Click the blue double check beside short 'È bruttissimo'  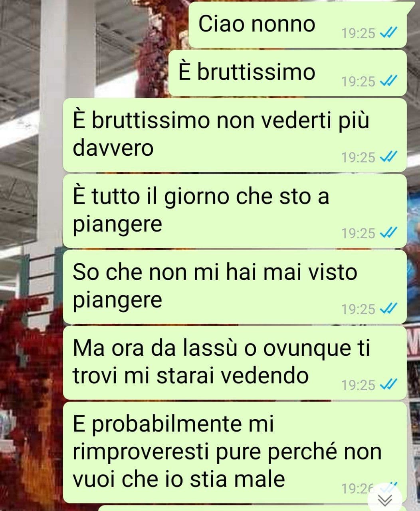388,81
